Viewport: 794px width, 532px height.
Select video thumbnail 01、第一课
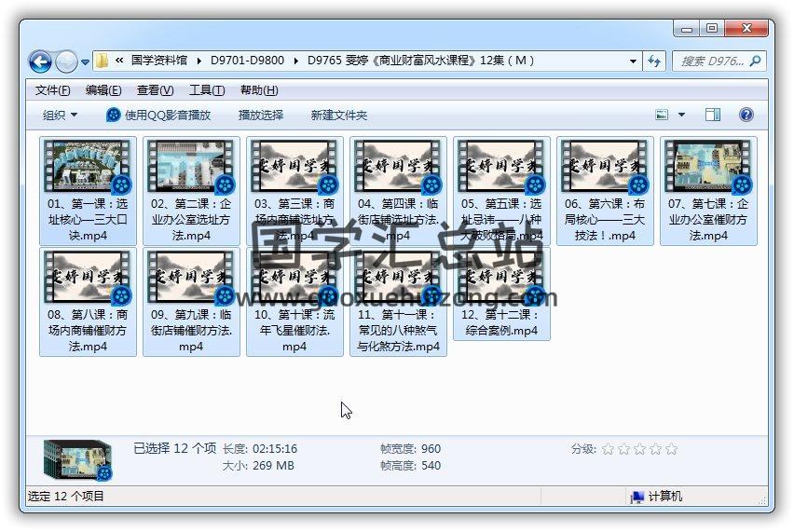point(88,167)
